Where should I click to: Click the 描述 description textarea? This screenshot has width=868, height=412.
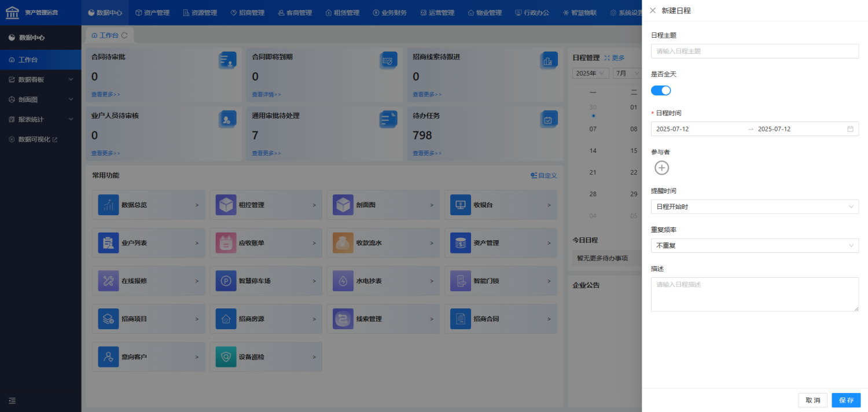click(x=755, y=295)
